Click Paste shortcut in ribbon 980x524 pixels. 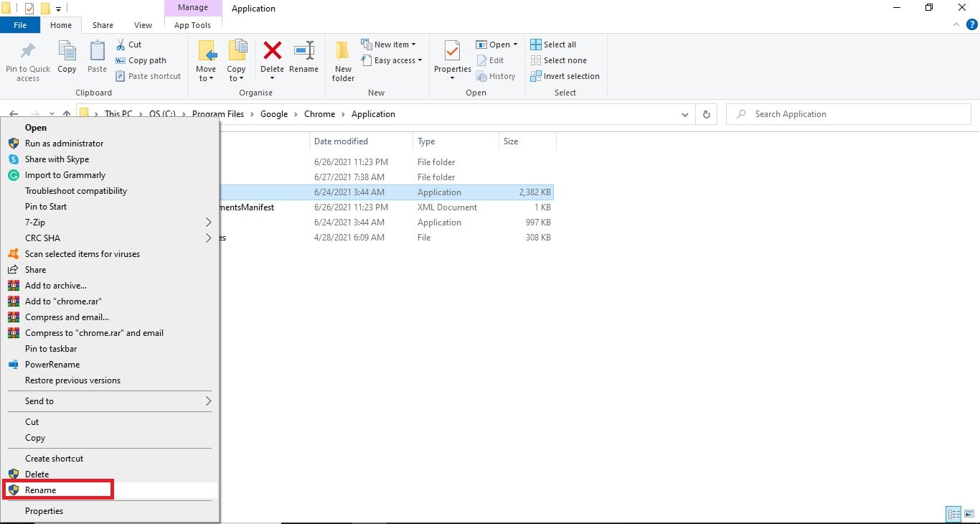tap(149, 76)
